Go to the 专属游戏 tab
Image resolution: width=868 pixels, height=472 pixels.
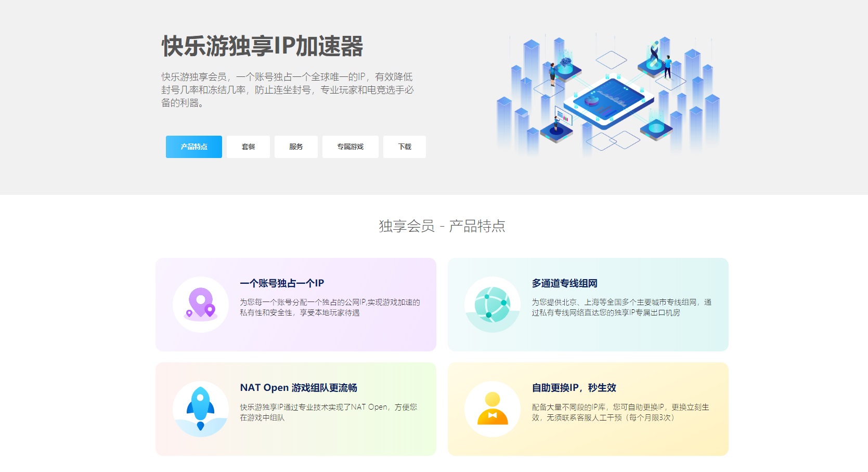tap(350, 147)
